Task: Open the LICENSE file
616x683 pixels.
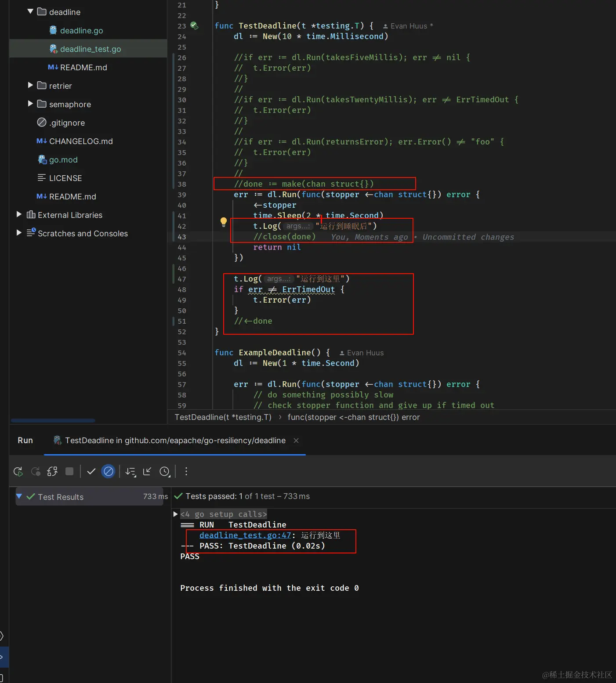Action: click(65, 178)
